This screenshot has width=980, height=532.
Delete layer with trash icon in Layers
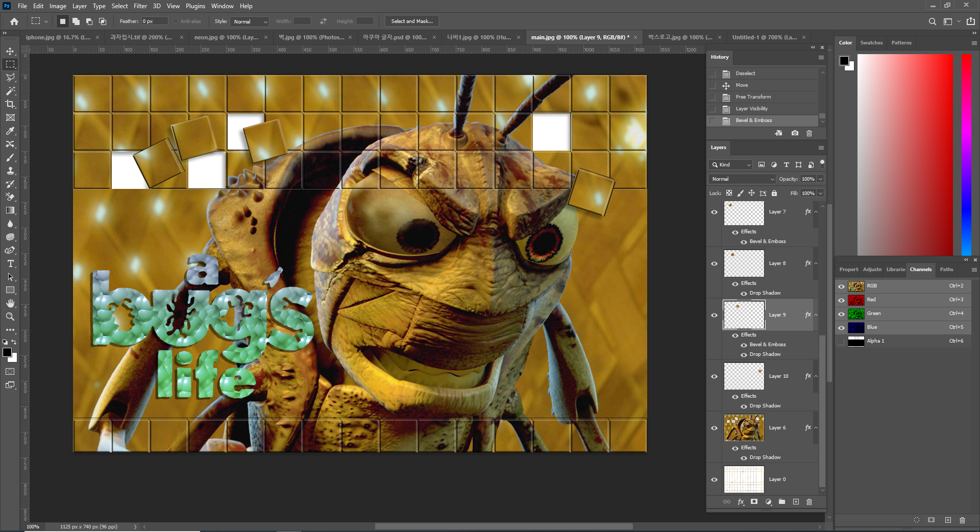809,502
